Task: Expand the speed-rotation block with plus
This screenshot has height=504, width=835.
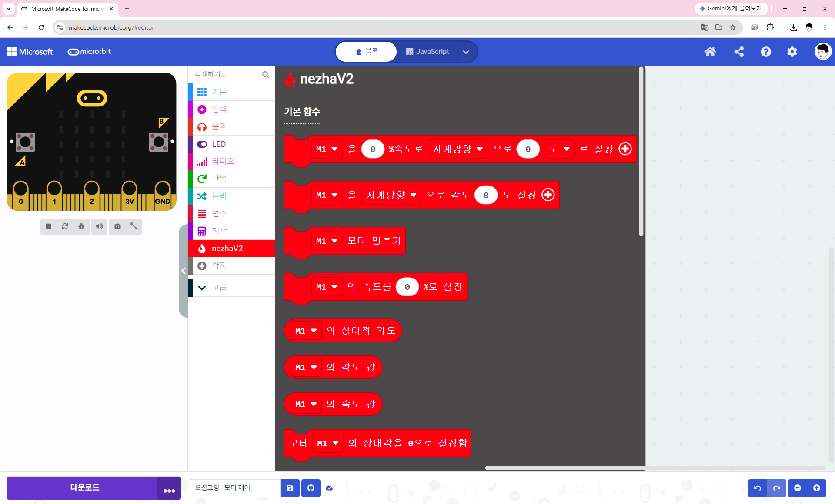Action: click(x=625, y=149)
